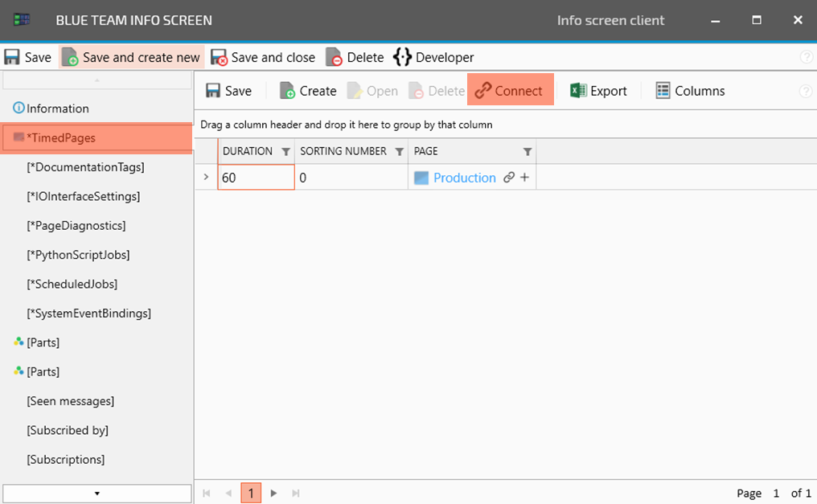Screen dimensions: 817x504
Task: Click the Duration cell showing 60
Action: click(x=256, y=178)
